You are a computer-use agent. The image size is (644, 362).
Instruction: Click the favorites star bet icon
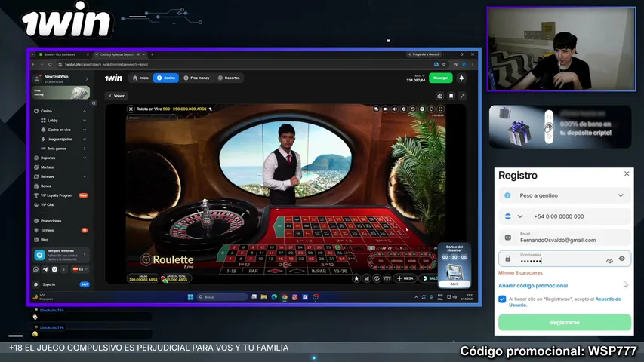[356, 278]
